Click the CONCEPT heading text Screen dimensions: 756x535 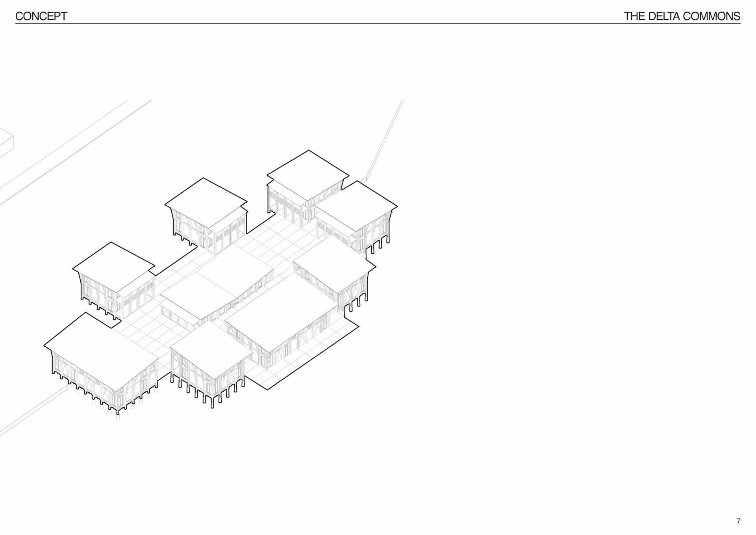(41, 16)
